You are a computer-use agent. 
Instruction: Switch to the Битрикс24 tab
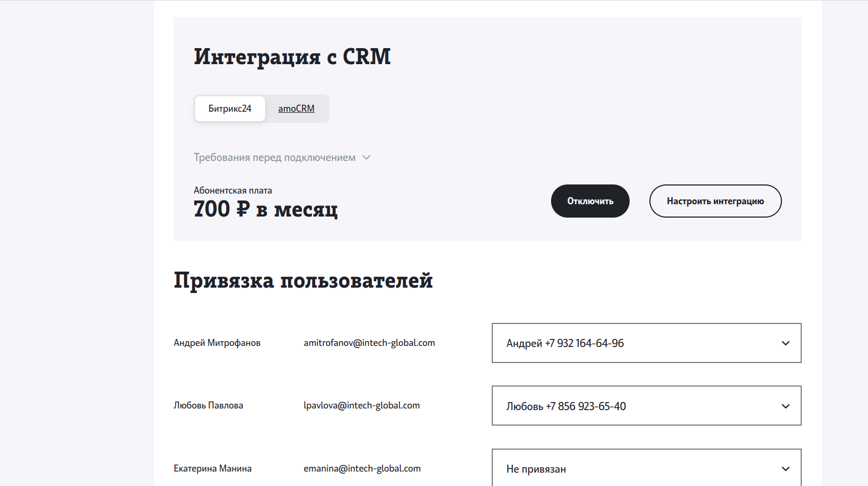point(230,109)
